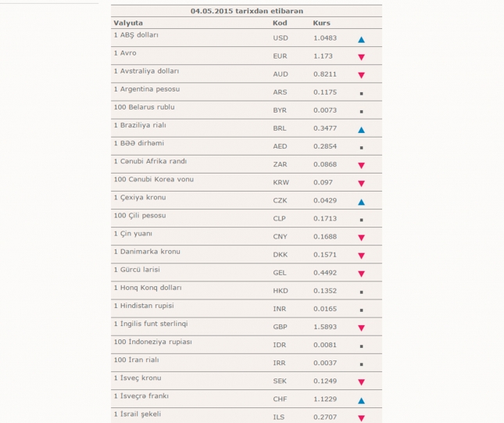This screenshot has height=423, width=504.
Task: Click the blue up arrow for CZK
Action: pos(361,202)
